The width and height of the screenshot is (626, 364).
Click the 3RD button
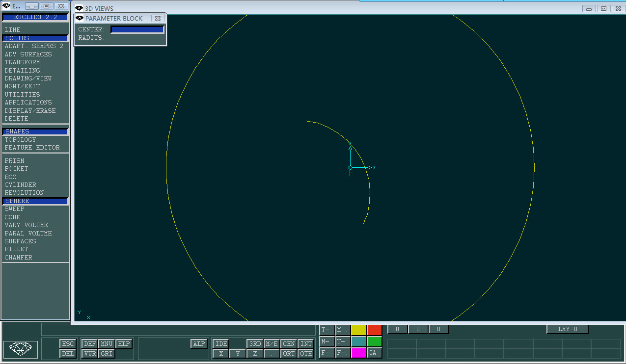click(255, 344)
